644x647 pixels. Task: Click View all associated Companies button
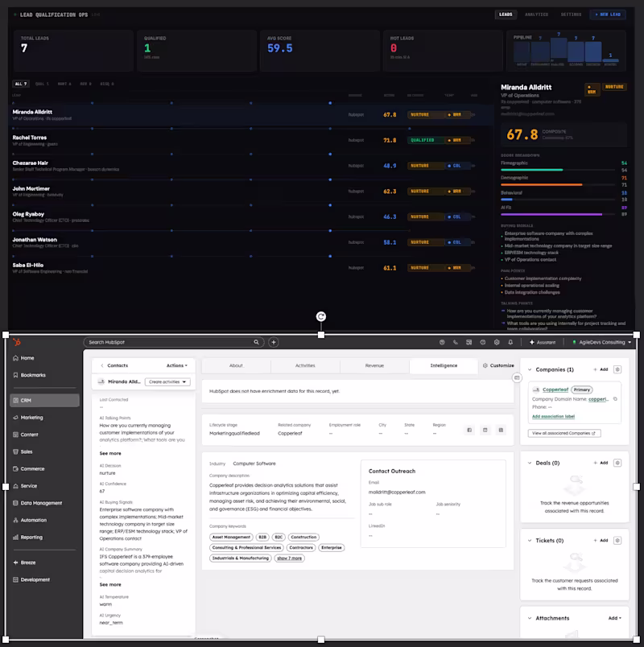click(x=564, y=433)
